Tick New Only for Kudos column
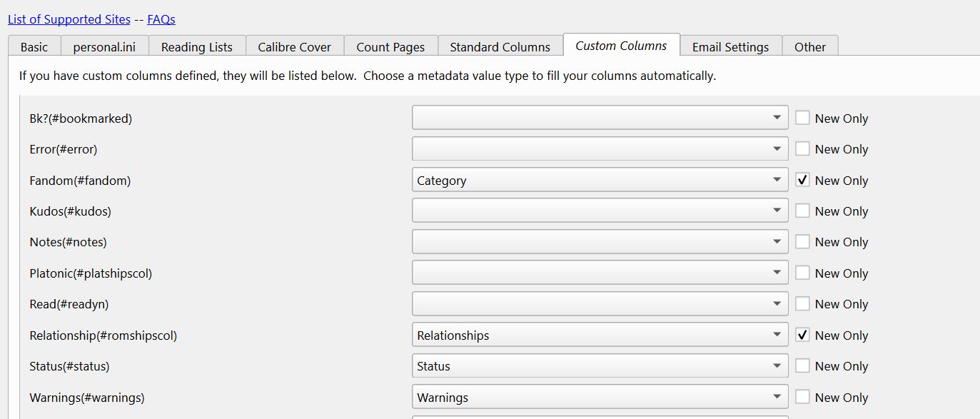 coord(803,211)
